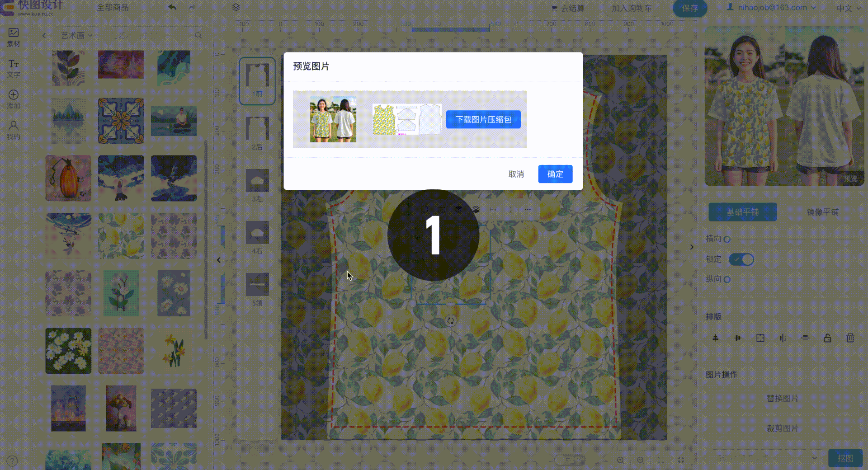Image resolution: width=868 pixels, height=470 pixels.
Task: Click the lock icon under 排版
Action: coord(827,338)
